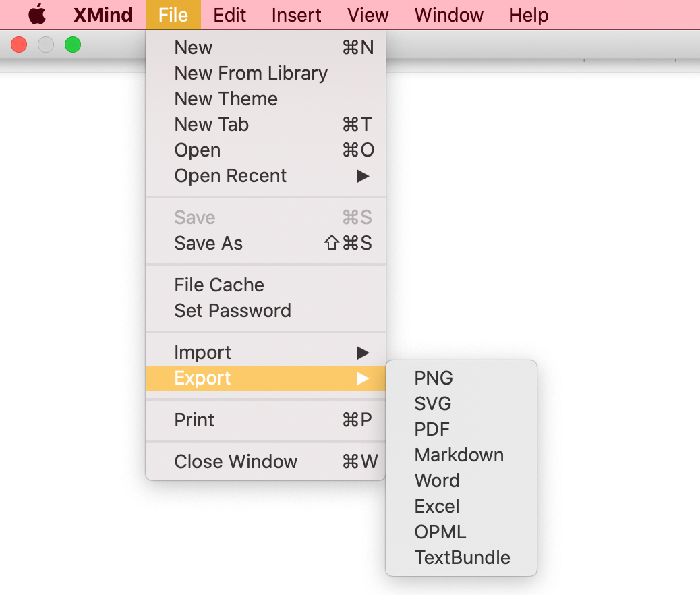Screen dimensions: 700x595
Task: Click the red close window button
Action: (x=19, y=45)
